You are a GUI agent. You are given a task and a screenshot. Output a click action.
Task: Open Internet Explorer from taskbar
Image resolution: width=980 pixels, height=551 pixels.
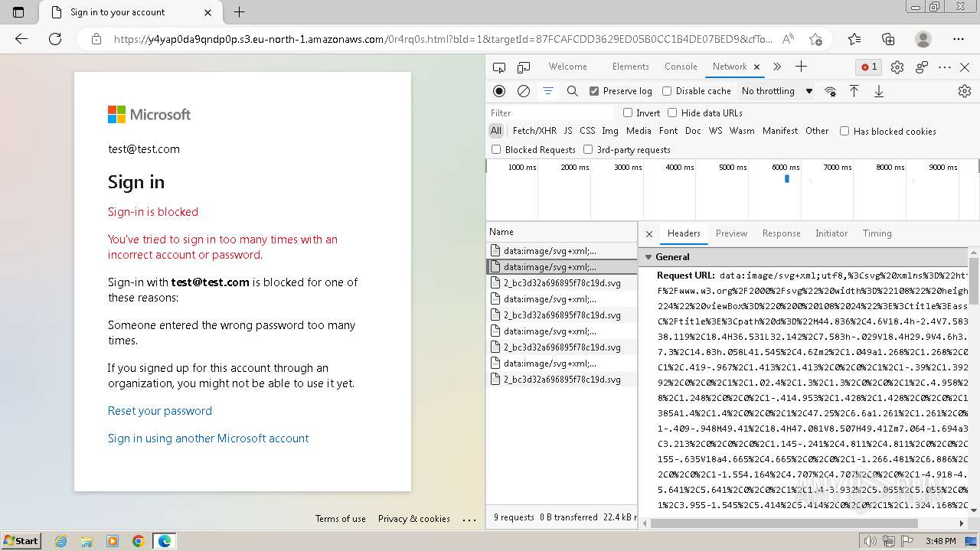61,541
